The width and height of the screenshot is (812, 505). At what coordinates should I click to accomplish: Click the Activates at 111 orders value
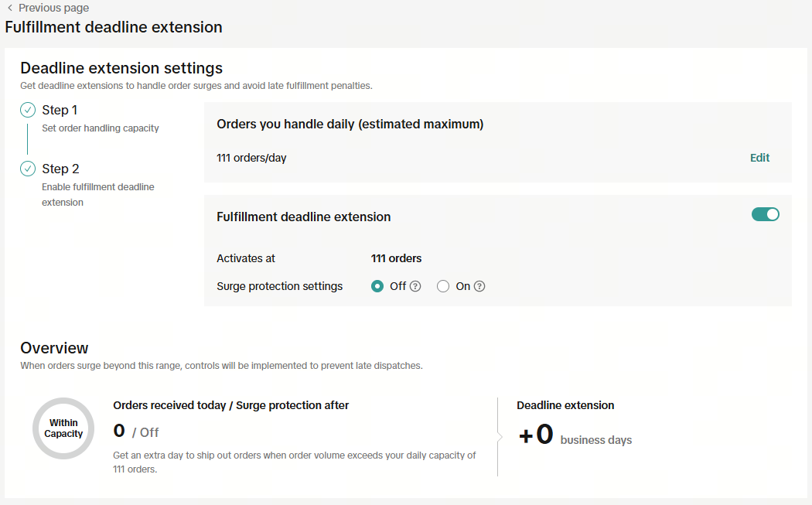[x=396, y=258]
